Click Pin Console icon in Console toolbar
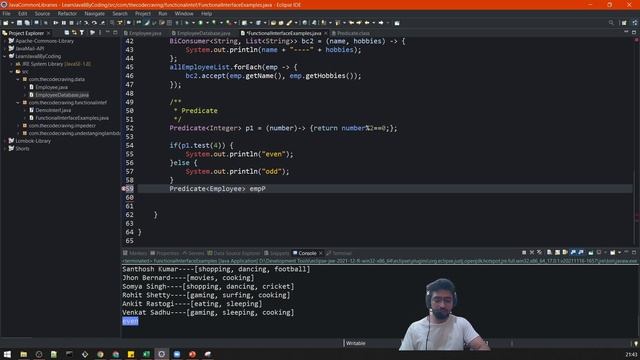 591,253
